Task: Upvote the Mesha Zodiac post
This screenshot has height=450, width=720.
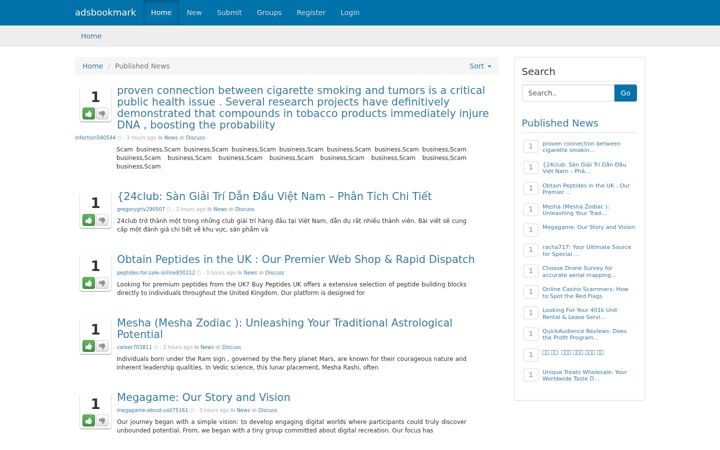Action: pyautogui.click(x=89, y=346)
